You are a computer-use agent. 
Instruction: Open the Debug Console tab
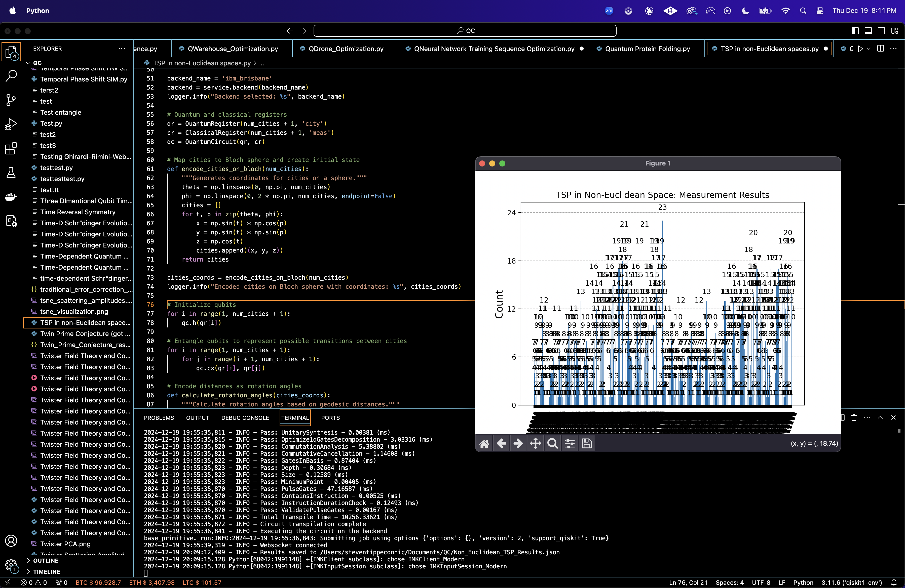[x=245, y=418]
